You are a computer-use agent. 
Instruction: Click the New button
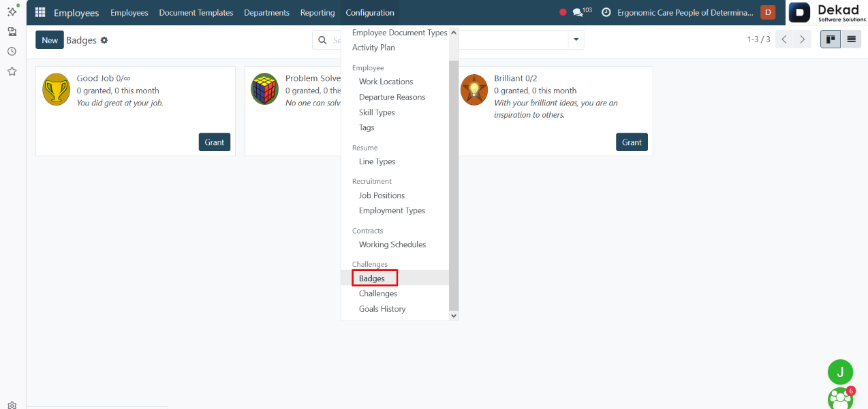click(x=50, y=40)
